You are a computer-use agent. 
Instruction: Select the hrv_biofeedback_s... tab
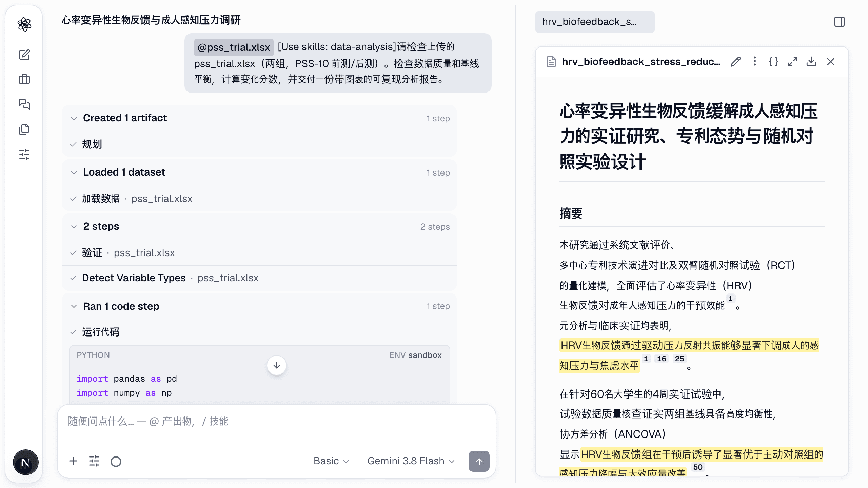point(595,22)
